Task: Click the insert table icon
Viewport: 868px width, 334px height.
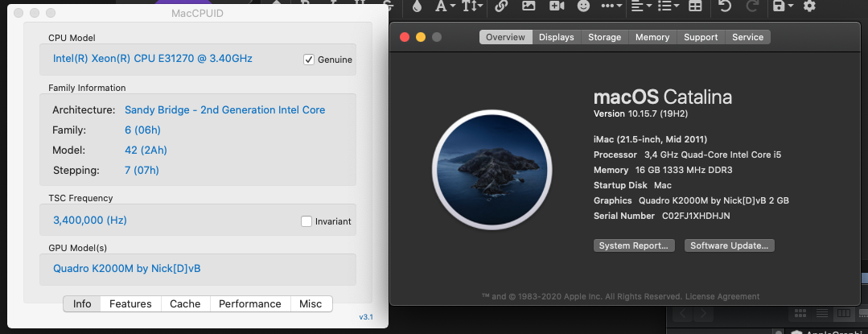Action: (695, 6)
